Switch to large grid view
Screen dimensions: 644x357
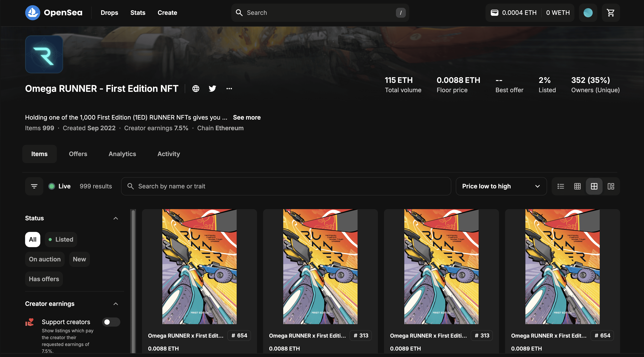click(594, 186)
